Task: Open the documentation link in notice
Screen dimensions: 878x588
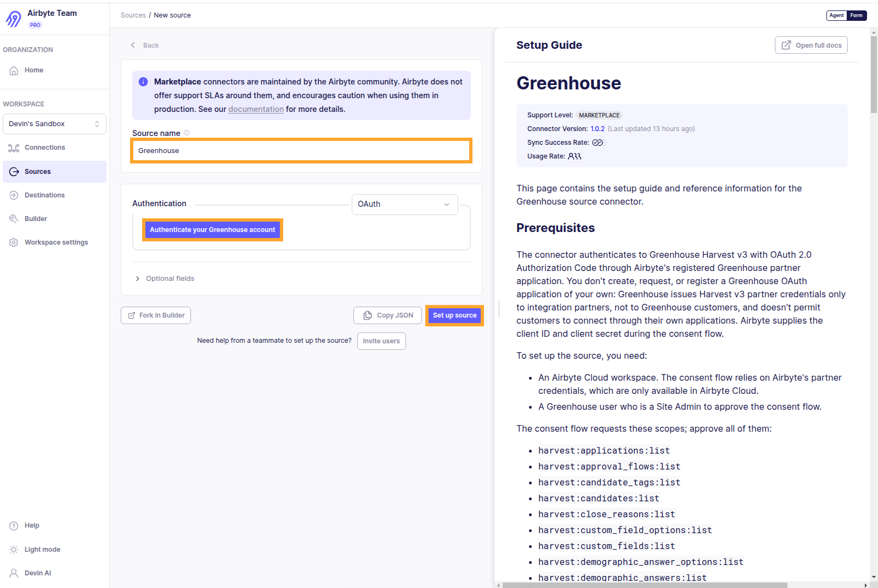Action: [x=256, y=109]
